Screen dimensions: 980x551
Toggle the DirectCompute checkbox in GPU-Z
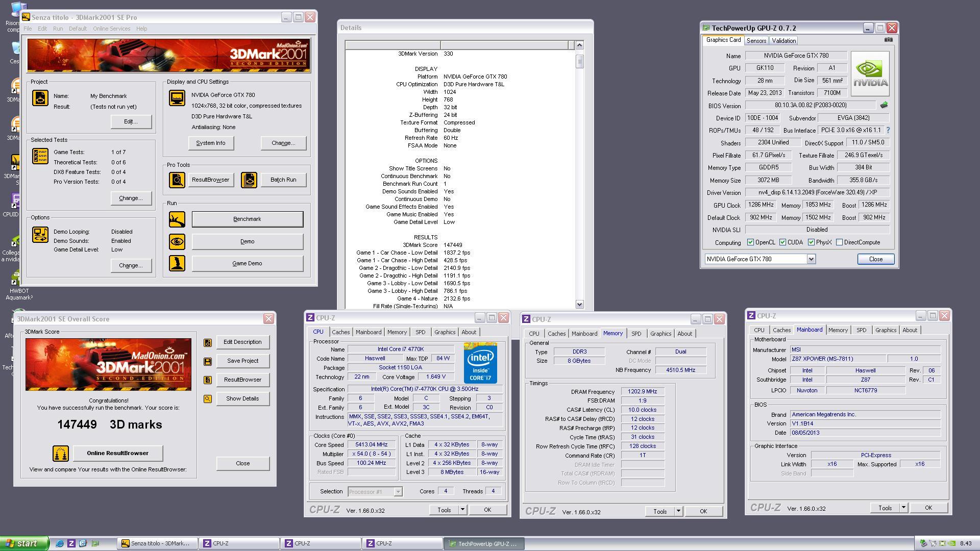[839, 242]
